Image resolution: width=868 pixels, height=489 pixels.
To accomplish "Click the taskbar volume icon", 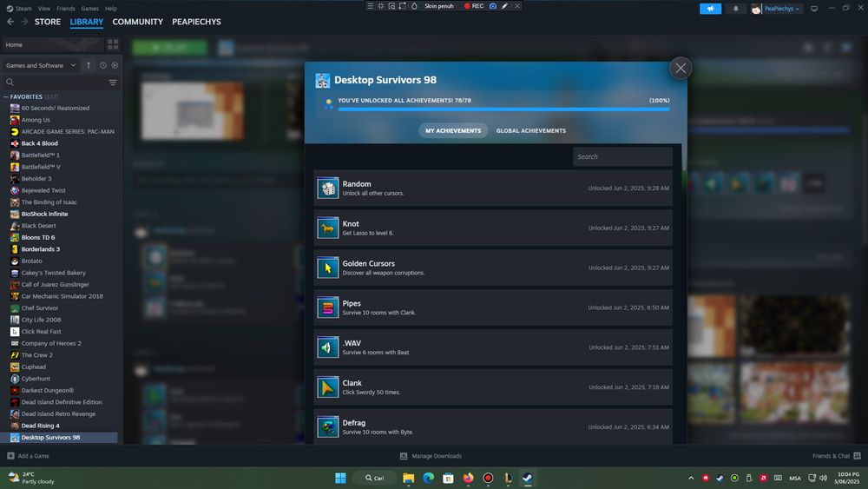I will (823, 478).
